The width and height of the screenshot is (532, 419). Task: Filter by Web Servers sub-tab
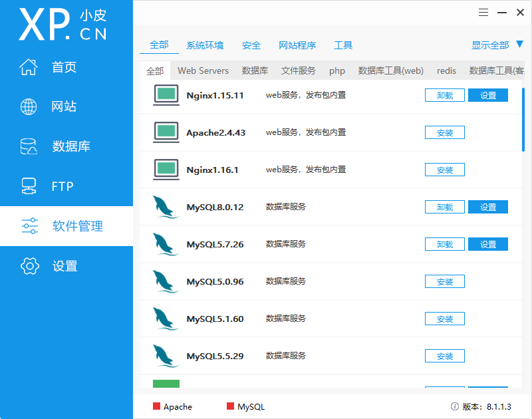pyautogui.click(x=203, y=70)
